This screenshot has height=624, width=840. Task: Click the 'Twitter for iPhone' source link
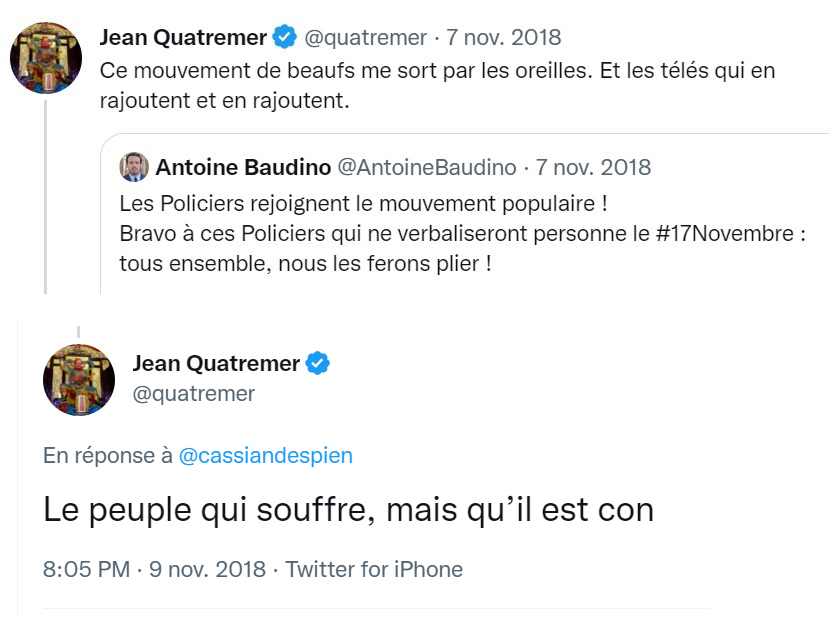pyautogui.click(x=374, y=570)
